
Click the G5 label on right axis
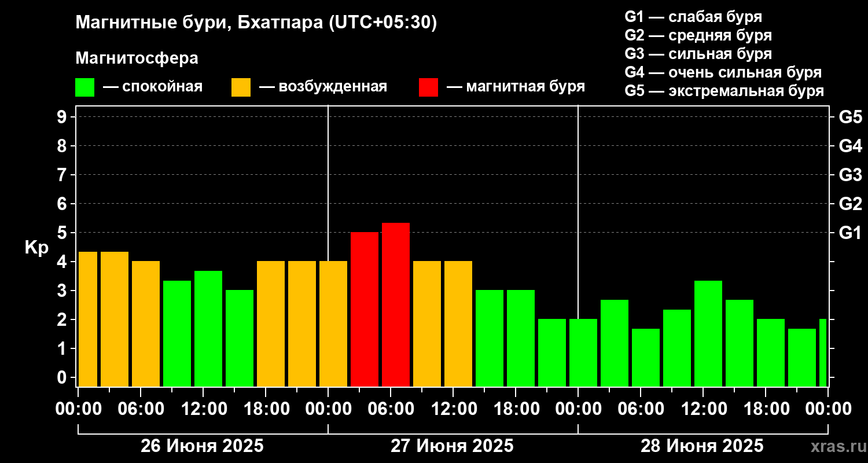pos(850,117)
